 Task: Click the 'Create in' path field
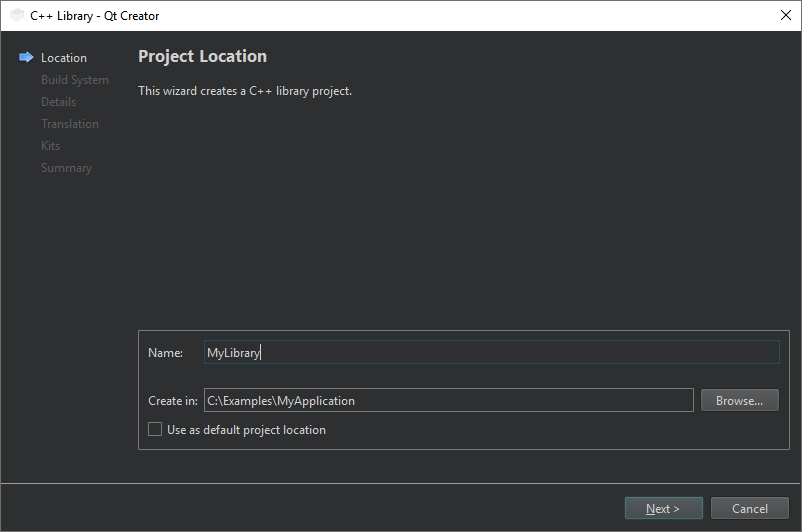(448, 400)
